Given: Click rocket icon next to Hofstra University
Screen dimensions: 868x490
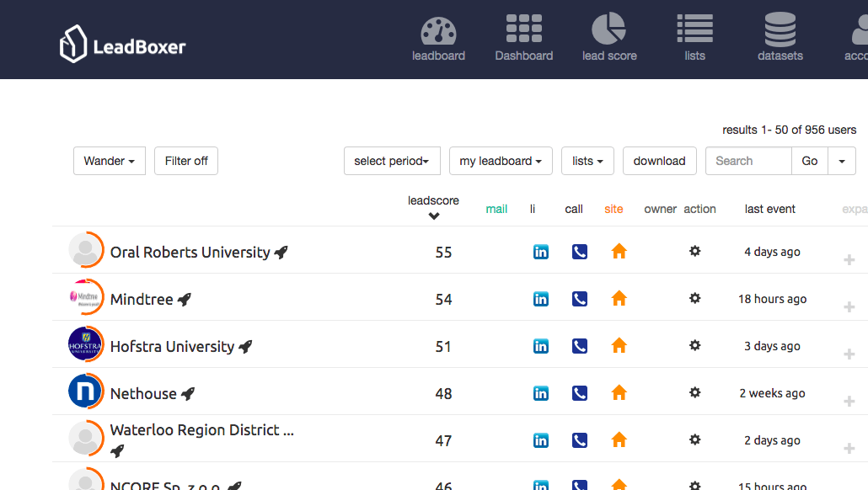Looking at the screenshot, I should click(x=245, y=346).
